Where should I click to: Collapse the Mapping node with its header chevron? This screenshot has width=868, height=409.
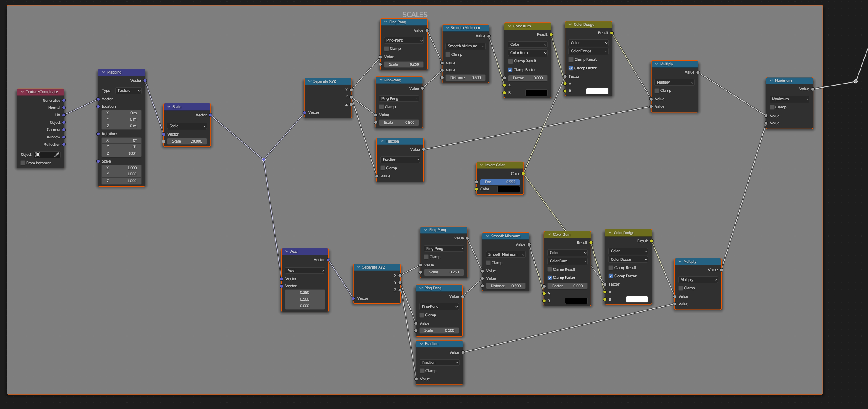[x=104, y=72]
